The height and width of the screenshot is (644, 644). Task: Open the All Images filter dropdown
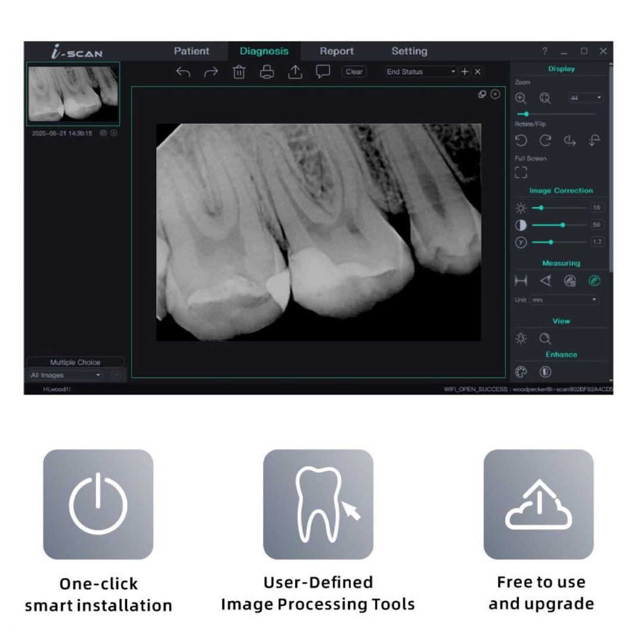tap(66, 376)
